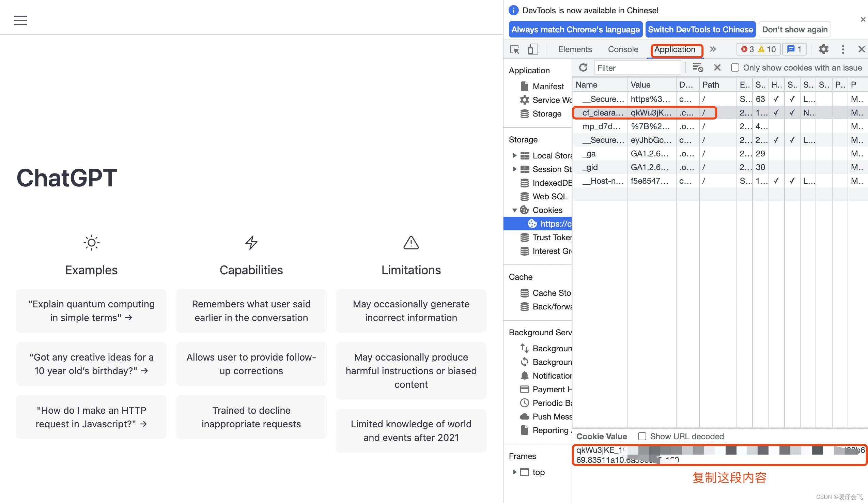Toggle the device toolbar icon
868x503 pixels.
pos(533,50)
